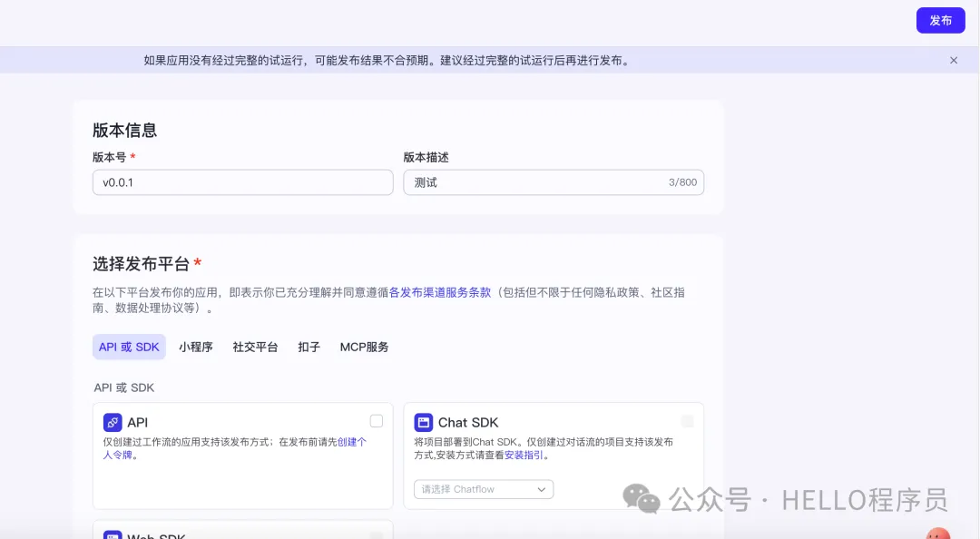Focus the 版本号 input showing v0.0.1
Viewport: 980px width, 539px height.
pyautogui.click(x=242, y=182)
